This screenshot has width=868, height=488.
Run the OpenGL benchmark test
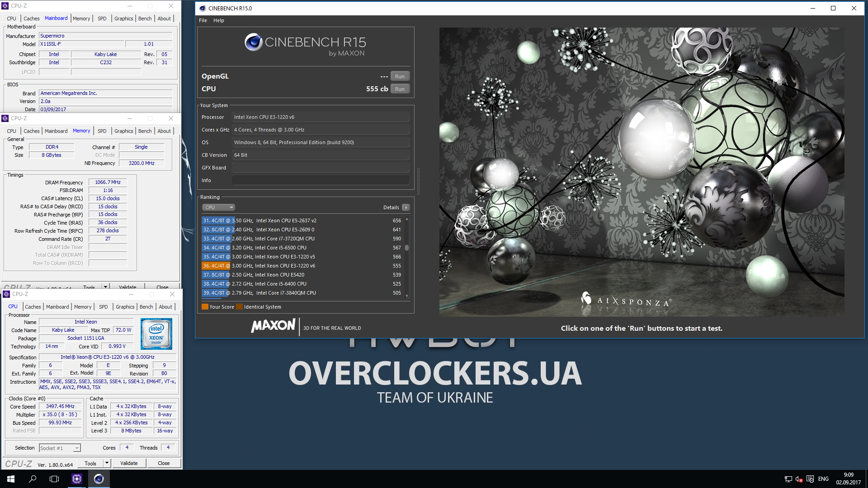[x=400, y=76]
